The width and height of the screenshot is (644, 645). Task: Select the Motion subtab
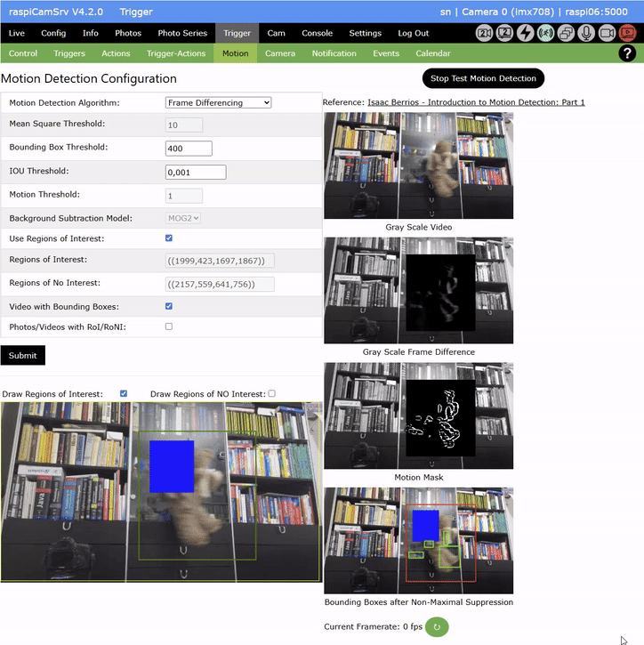click(235, 53)
